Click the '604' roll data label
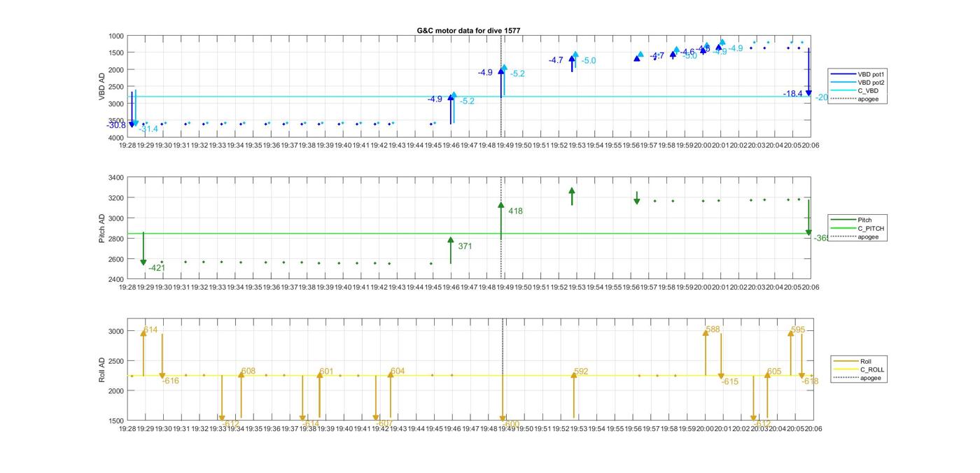This screenshot has height=473, width=980. pos(398,371)
